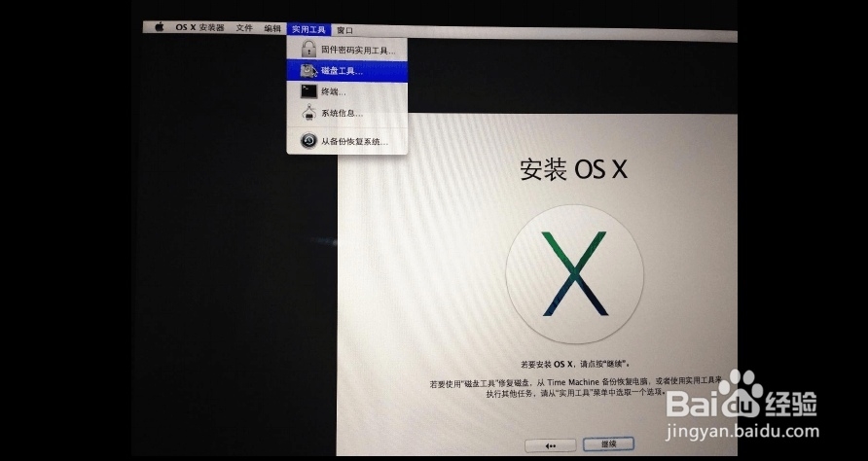Choose 固件密码实用工具… menu entry
The height and width of the screenshot is (461, 868).
point(347,51)
